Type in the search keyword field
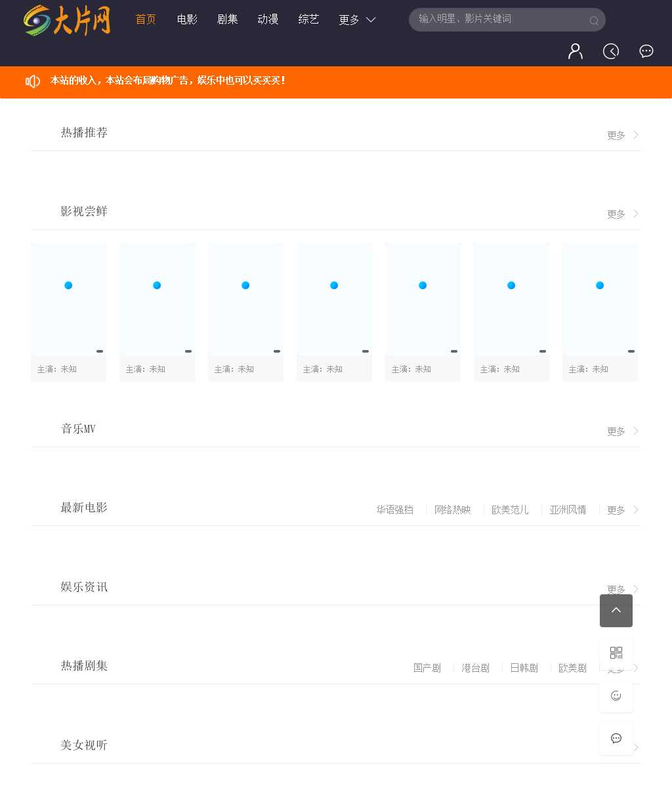The width and height of the screenshot is (672, 788). click(x=499, y=19)
